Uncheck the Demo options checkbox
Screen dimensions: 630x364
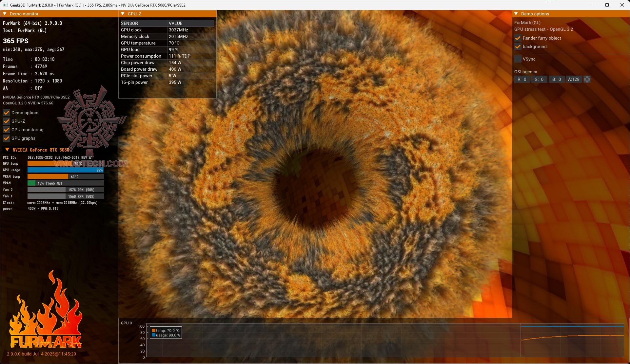(x=7, y=113)
